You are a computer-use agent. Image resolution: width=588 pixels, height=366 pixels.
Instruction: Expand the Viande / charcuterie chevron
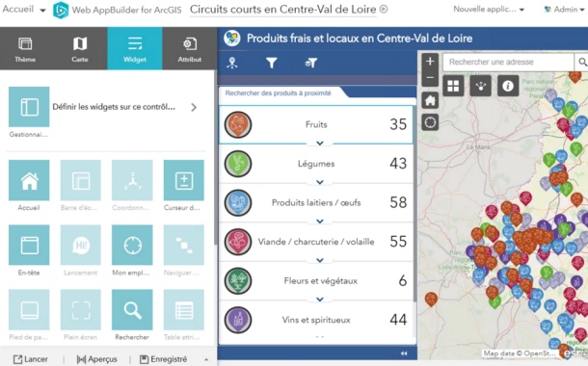(x=320, y=260)
